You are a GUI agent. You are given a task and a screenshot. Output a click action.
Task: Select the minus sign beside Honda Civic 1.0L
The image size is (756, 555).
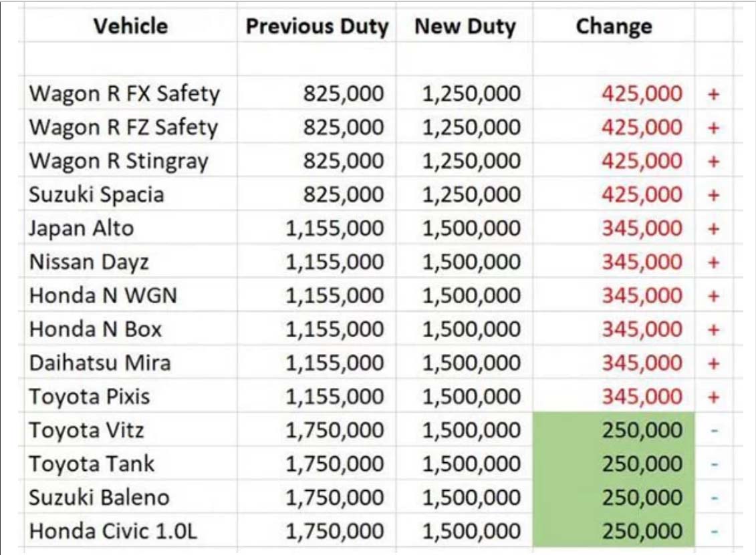pyautogui.click(x=714, y=532)
